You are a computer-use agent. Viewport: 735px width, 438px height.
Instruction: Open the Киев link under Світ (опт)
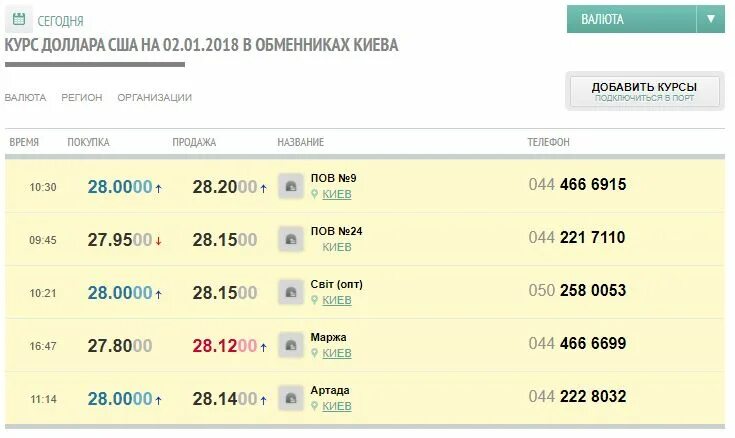coord(337,300)
